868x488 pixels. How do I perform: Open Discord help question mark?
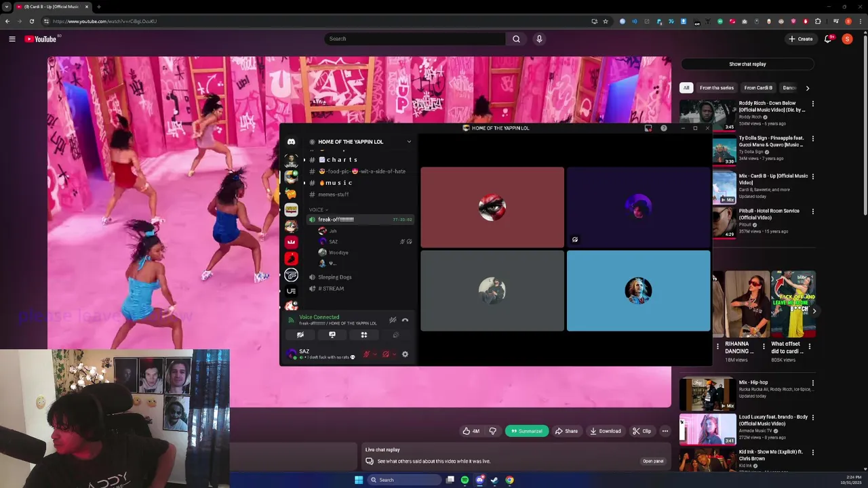(x=664, y=128)
